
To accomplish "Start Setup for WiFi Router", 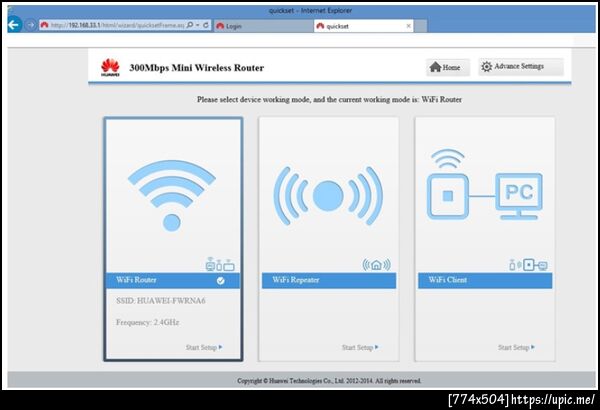I will (204, 347).
